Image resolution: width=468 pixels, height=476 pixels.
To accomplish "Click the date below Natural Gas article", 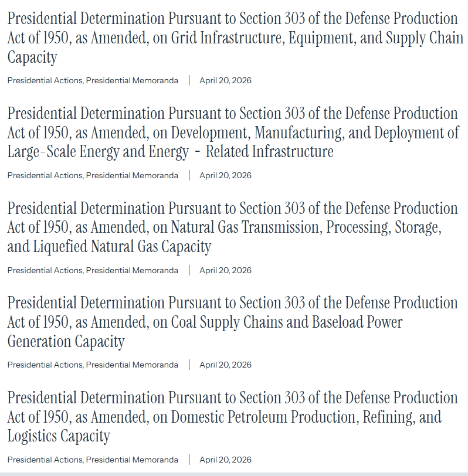I will (x=225, y=270).
